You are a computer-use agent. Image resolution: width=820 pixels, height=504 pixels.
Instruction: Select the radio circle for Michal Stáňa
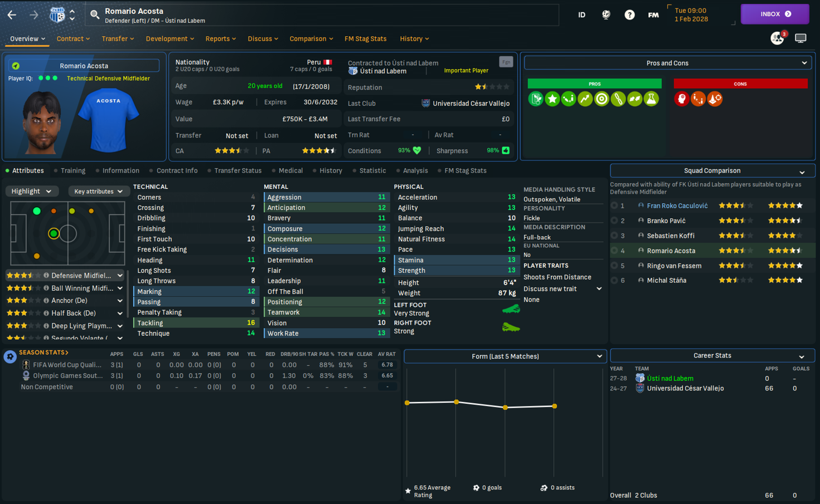point(614,280)
